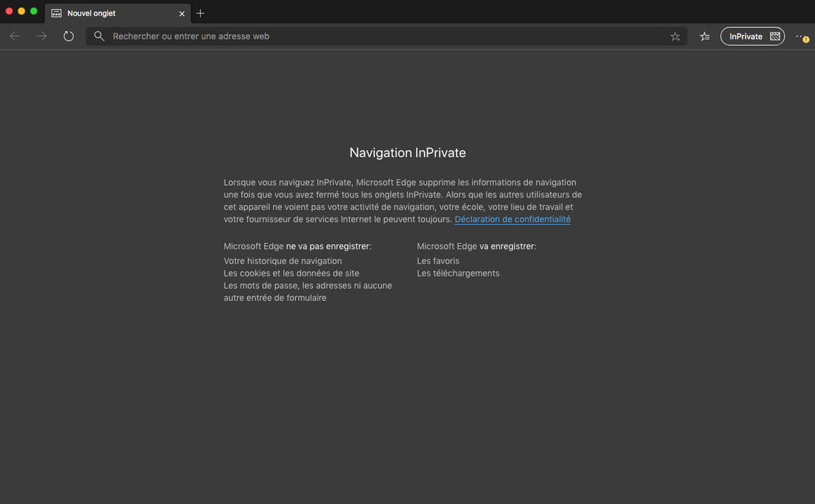Open the Déclaration de confidentialité link
The image size is (815, 504).
(x=513, y=219)
